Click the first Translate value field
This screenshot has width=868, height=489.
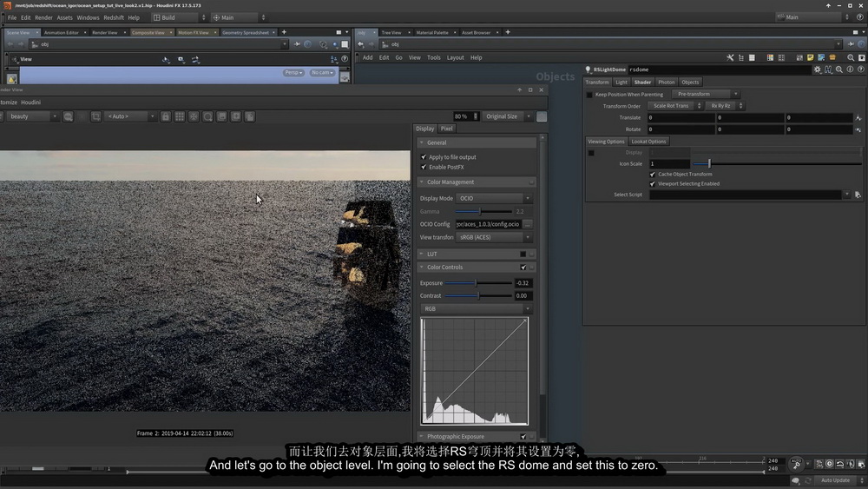tap(681, 117)
